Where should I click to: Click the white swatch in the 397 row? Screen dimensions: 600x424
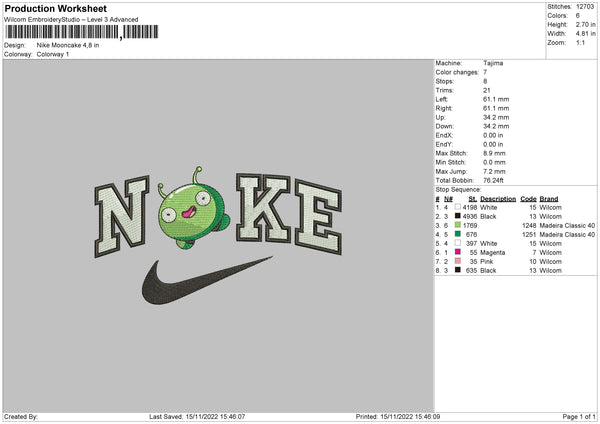coord(457,243)
